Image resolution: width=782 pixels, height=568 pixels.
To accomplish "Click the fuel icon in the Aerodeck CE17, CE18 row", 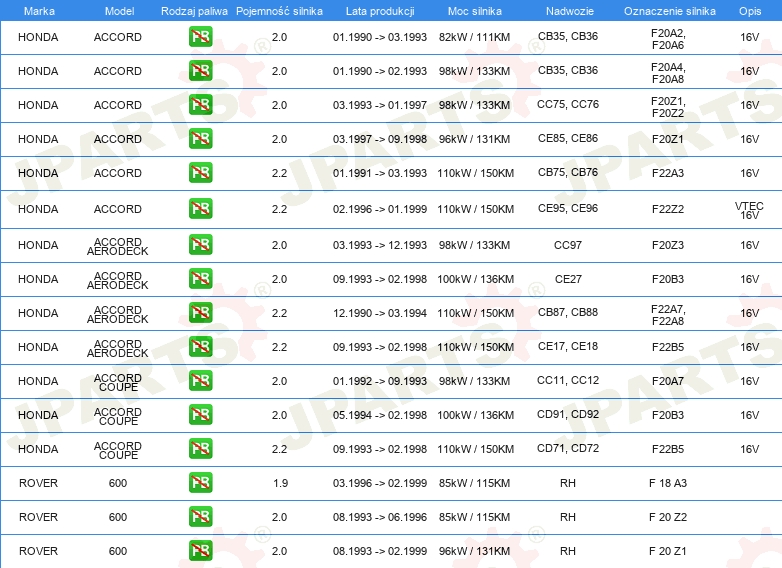I will coord(200,346).
